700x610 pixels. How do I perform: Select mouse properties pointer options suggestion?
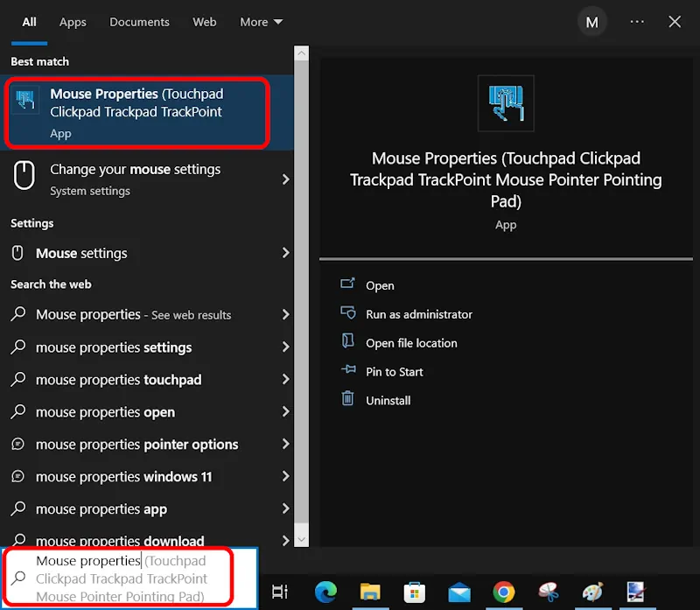point(146,445)
